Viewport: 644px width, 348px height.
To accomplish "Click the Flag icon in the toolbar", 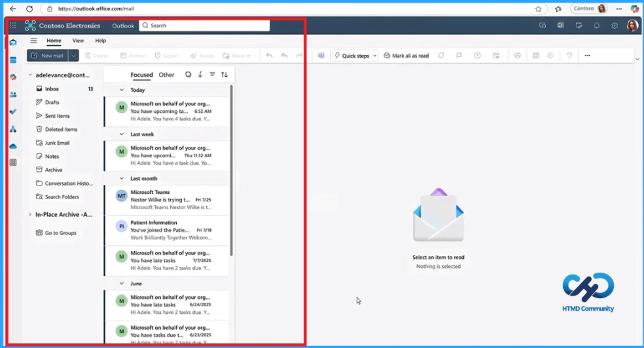I will point(459,56).
